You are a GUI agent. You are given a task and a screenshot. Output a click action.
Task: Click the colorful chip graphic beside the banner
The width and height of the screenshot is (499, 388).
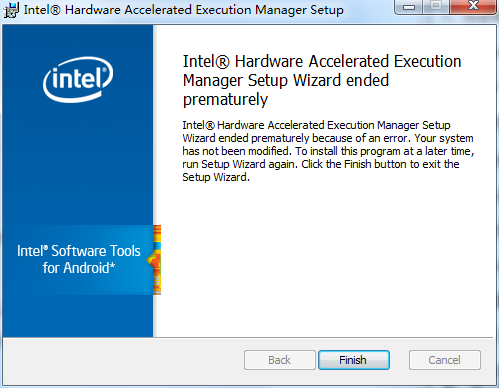coord(155,260)
